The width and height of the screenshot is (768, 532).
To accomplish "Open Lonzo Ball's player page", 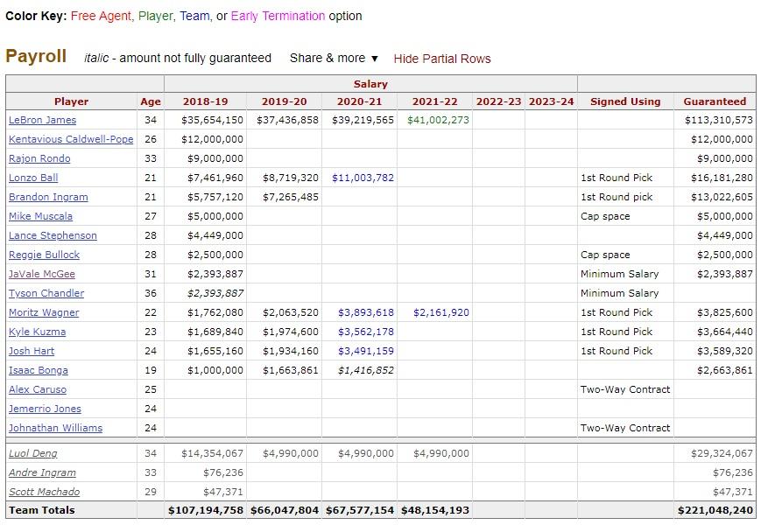I will tap(33, 178).
